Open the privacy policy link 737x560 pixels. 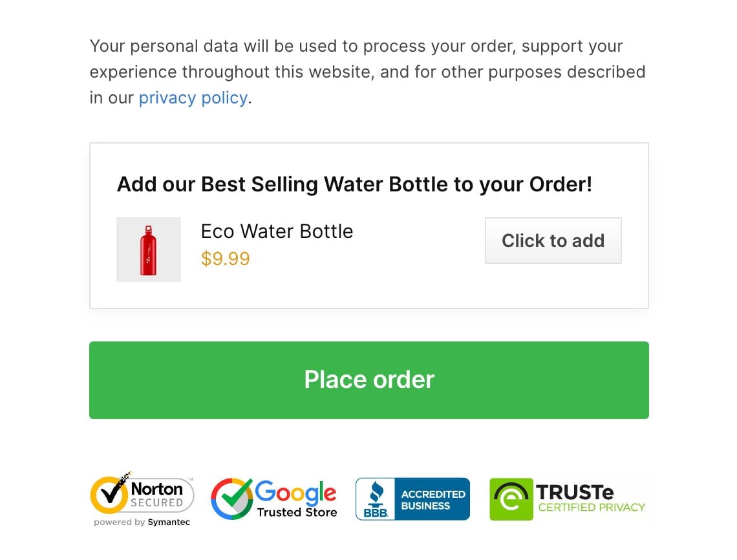[x=193, y=98]
